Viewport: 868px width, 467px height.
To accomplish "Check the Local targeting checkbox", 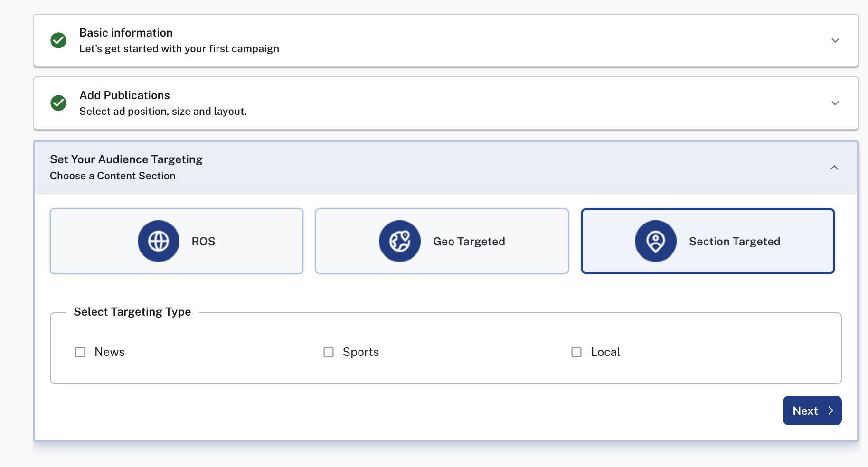I will tap(576, 352).
